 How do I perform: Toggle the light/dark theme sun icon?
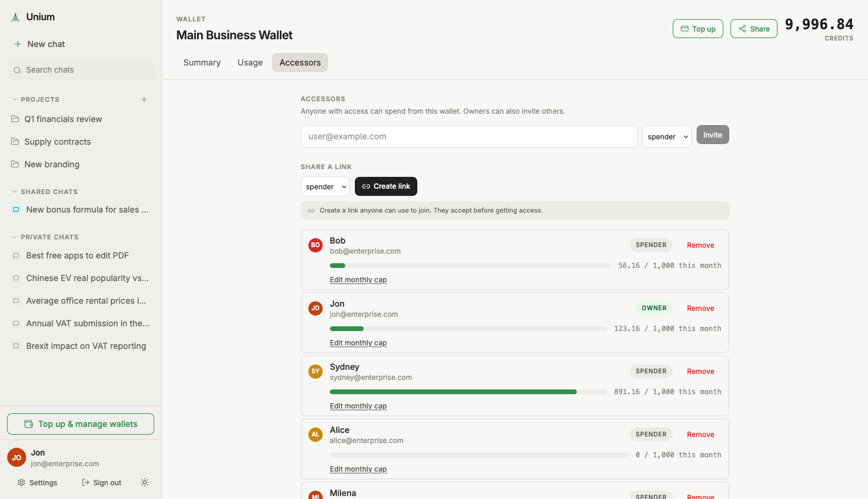[145, 482]
